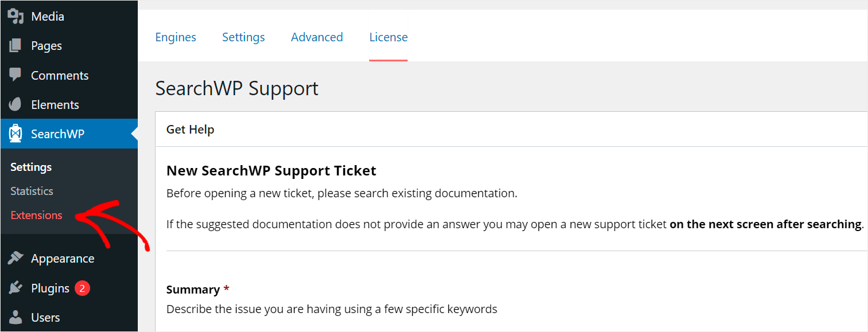Click the 'Before opening a new ticket' sentence
This screenshot has height=332, width=868.
pos(342,193)
